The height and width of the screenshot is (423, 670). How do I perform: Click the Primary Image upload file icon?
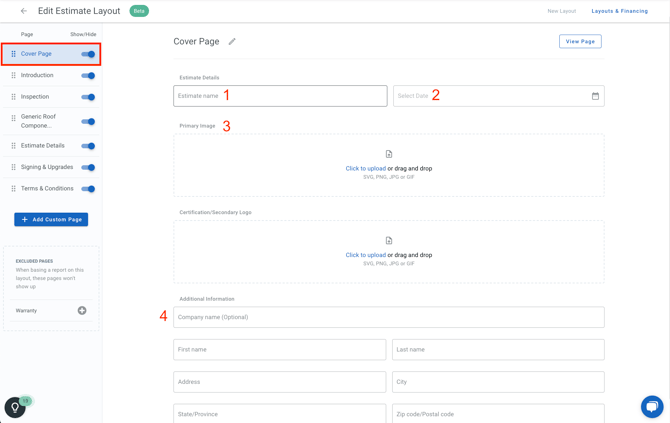389,154
